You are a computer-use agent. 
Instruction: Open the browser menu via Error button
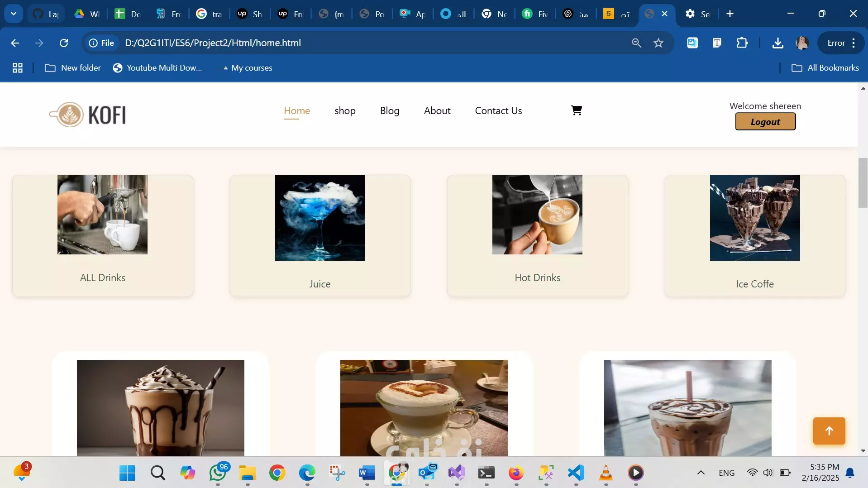pos(841,43)
